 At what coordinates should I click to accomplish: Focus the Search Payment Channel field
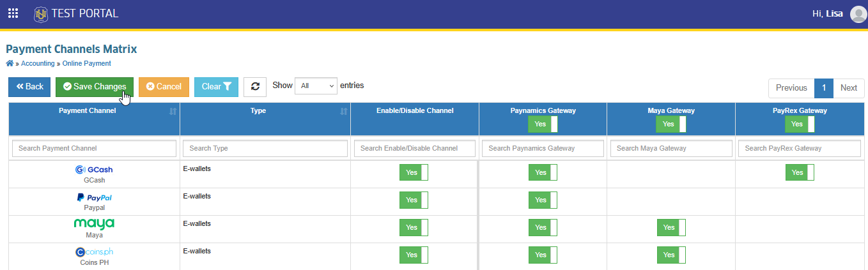pos(94,148)
